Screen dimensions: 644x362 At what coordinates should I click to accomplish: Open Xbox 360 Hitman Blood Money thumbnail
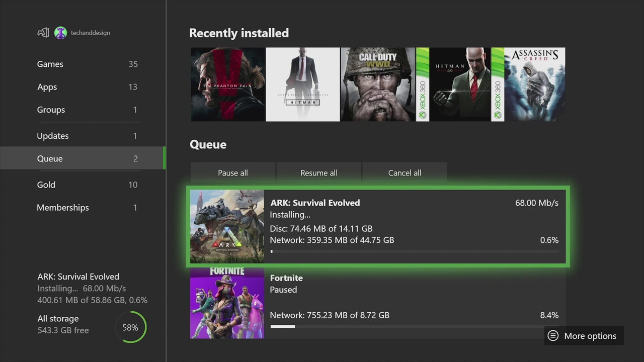pyautogui.click(x=453, y=84)
